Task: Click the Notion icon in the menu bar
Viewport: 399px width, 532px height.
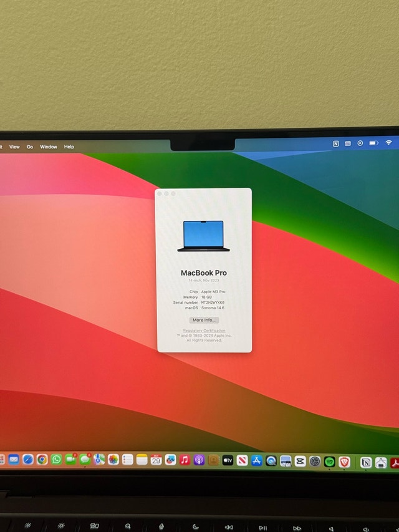Action: (335, 144)
